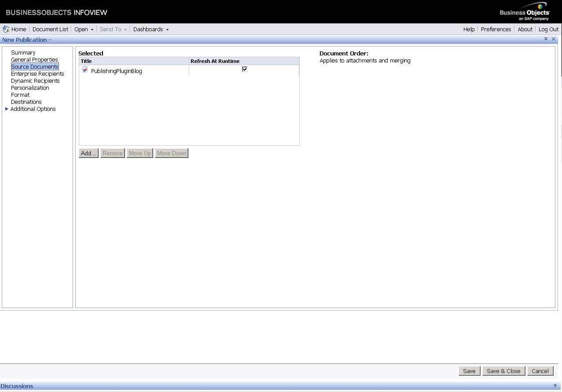Open the Open dropdown menu
This screenshot has width=562, height=392.
[84, 29]
